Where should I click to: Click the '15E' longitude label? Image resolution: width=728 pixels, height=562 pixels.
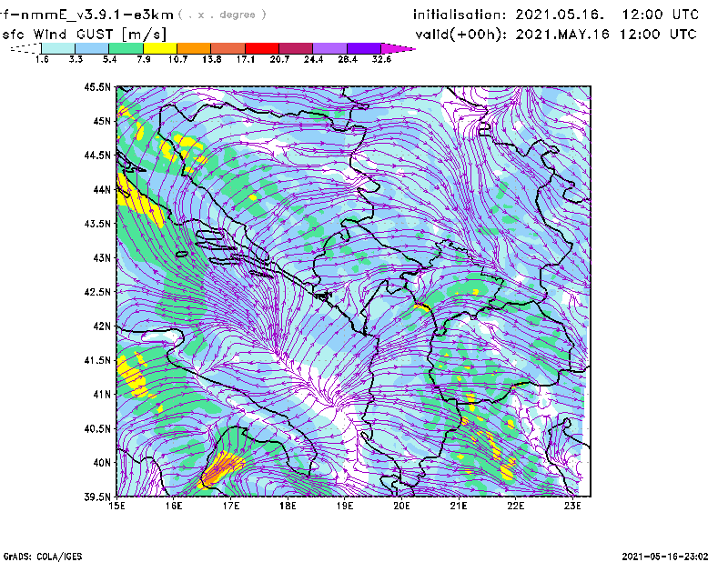[116, 506]
